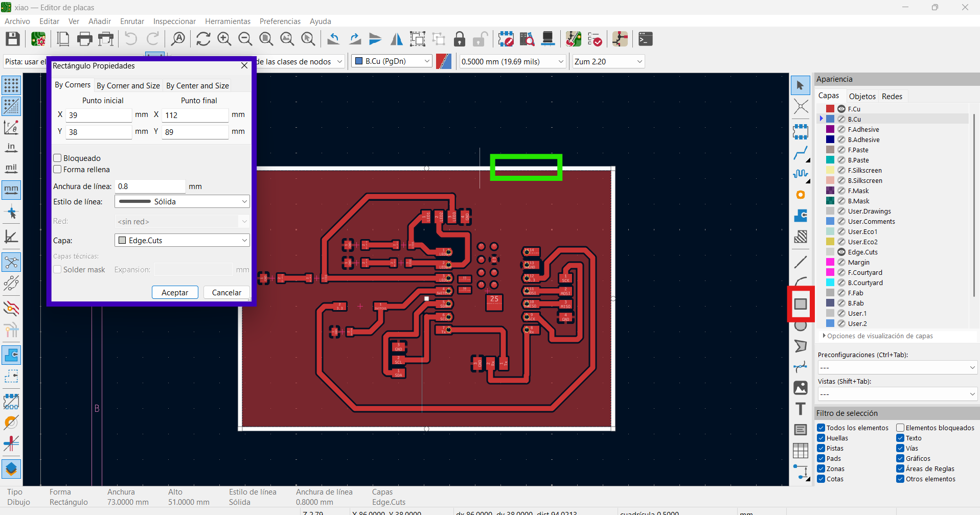Click the route tracks tool

pyautogui.click(x=801, y=152)
